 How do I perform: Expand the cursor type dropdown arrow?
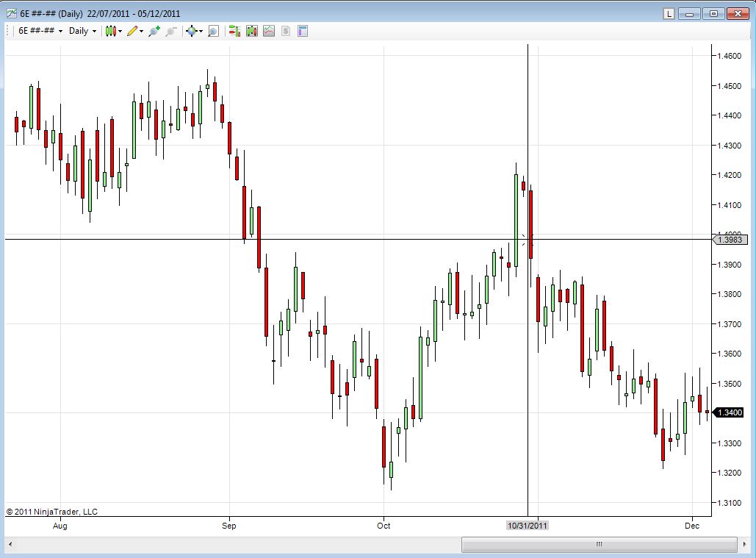(x=201, y=32)
